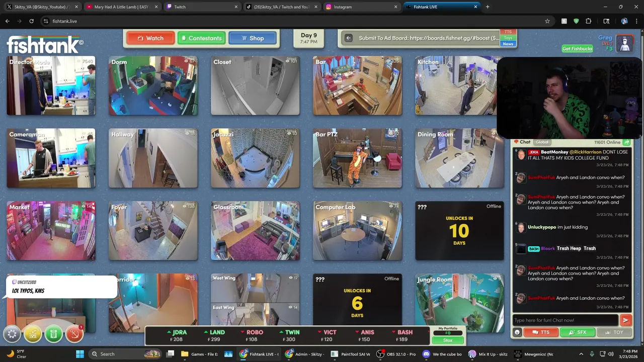Click the microphone icon in system tray
The height and width of the screenshot is (362, 644).
click(x=592, y=354)
